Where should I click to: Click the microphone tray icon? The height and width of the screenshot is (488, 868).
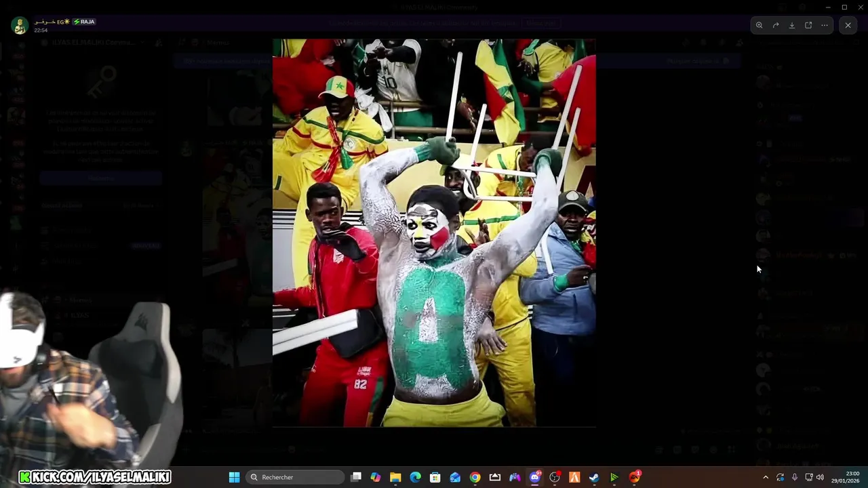(x=795, y=477)
